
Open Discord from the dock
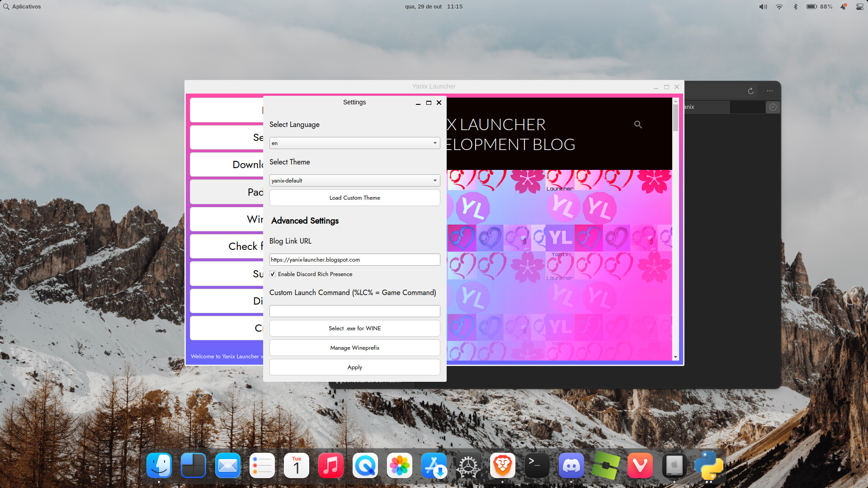[x=571, y=465]
